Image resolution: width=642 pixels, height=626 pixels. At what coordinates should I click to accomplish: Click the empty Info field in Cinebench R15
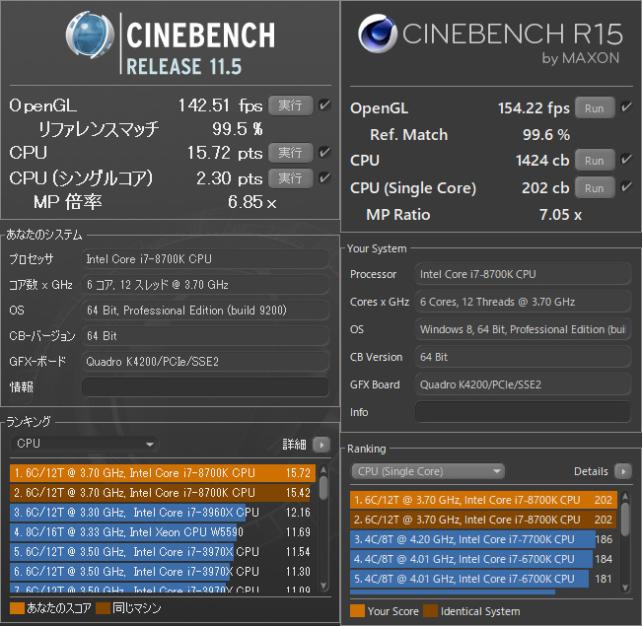coord(523,412)
